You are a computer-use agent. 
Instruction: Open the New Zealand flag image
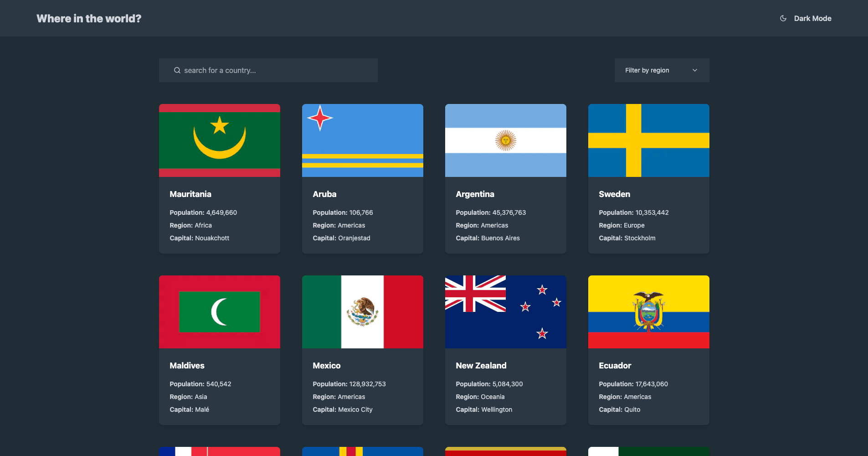(x=506, y=312)
